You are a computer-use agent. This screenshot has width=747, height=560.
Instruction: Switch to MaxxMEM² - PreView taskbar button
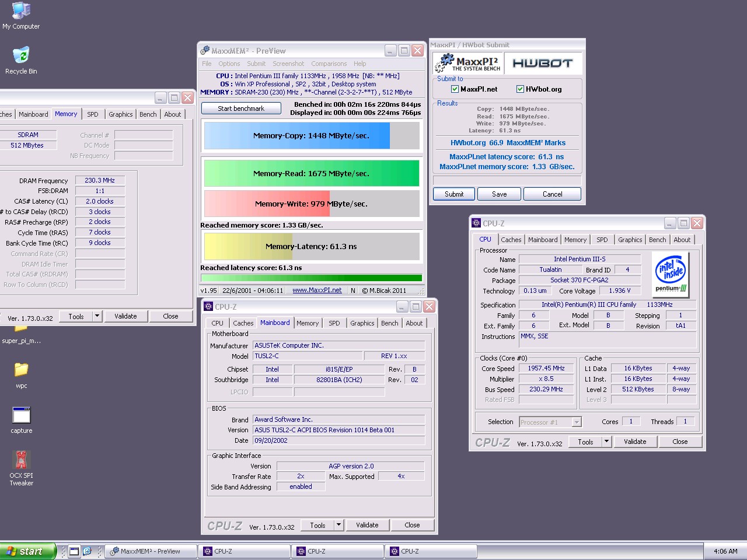click(x=151, y=551)
